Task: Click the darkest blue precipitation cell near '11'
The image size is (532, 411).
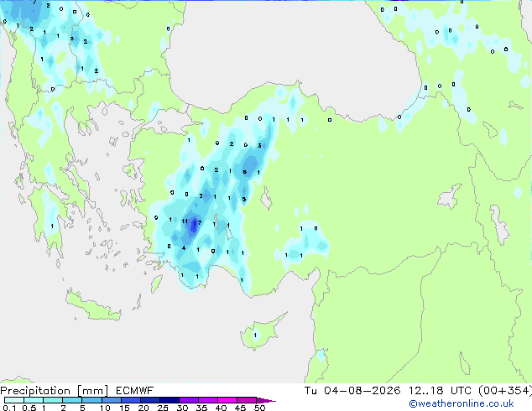Action: tap(193, 226)
